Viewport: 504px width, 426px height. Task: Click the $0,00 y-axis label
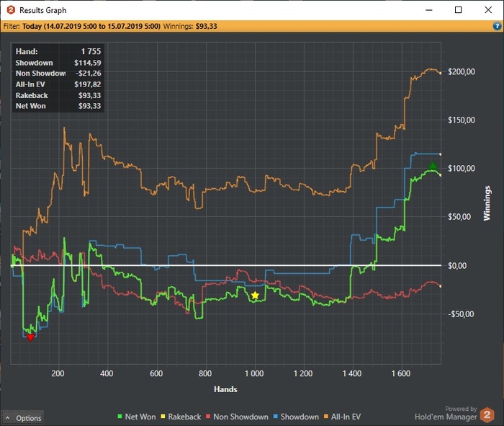[x=457, y=265]
